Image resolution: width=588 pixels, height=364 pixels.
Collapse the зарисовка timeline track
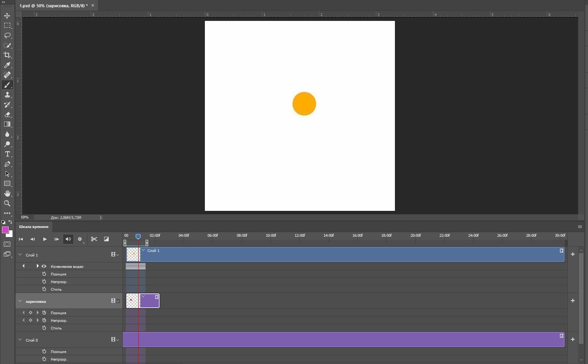20,301
